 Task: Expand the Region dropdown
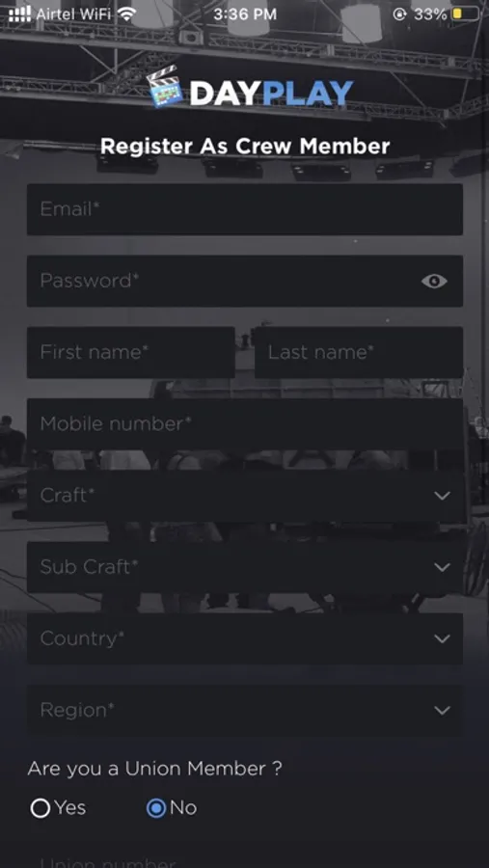click(x=245, y=710)
